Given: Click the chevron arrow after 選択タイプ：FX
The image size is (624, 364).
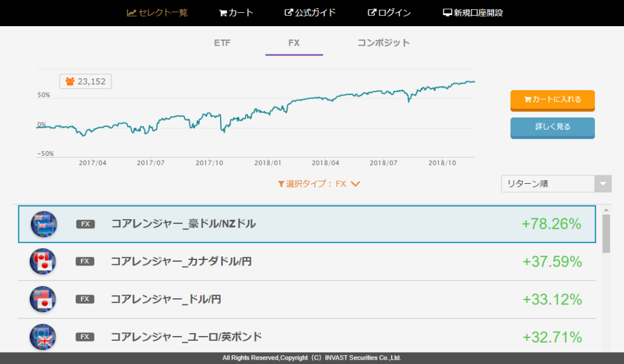Looking at the screenshot, I should click(x=355, y=184).
